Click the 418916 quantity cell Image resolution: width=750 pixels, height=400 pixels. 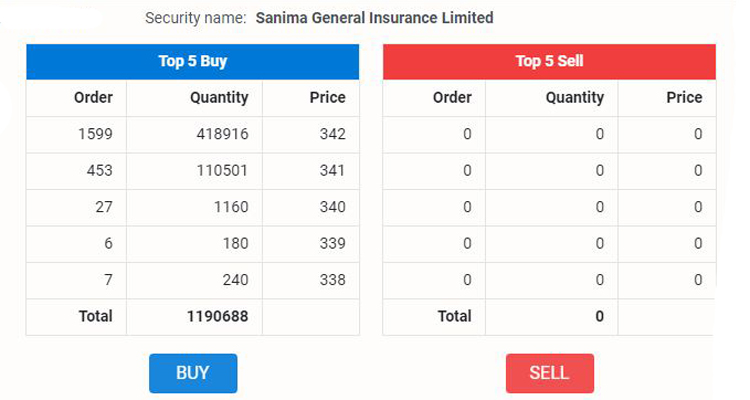[x=222, y=134]
